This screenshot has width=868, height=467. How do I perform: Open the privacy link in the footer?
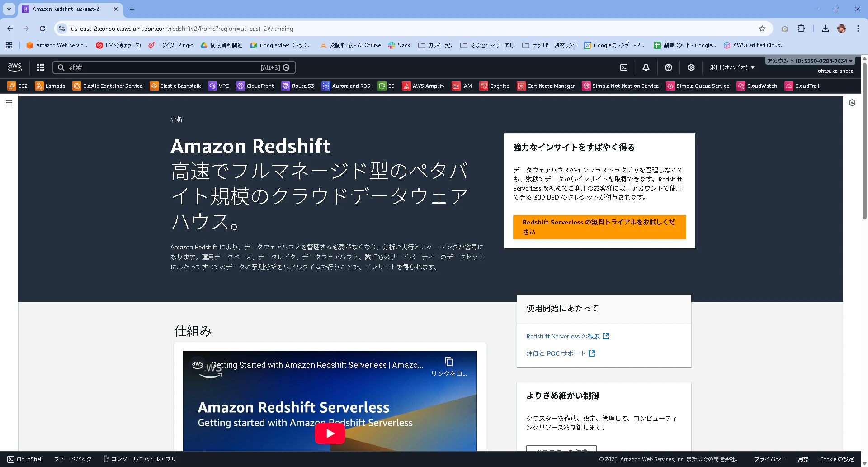770,459
